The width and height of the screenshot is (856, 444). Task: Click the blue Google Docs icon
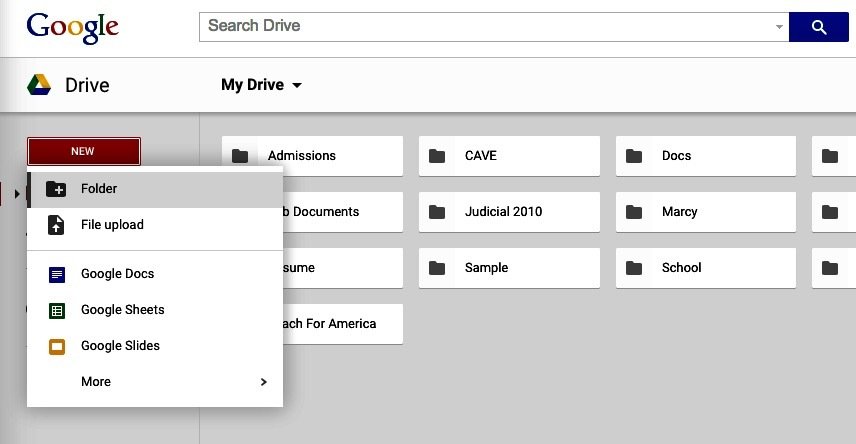[57, 274]
